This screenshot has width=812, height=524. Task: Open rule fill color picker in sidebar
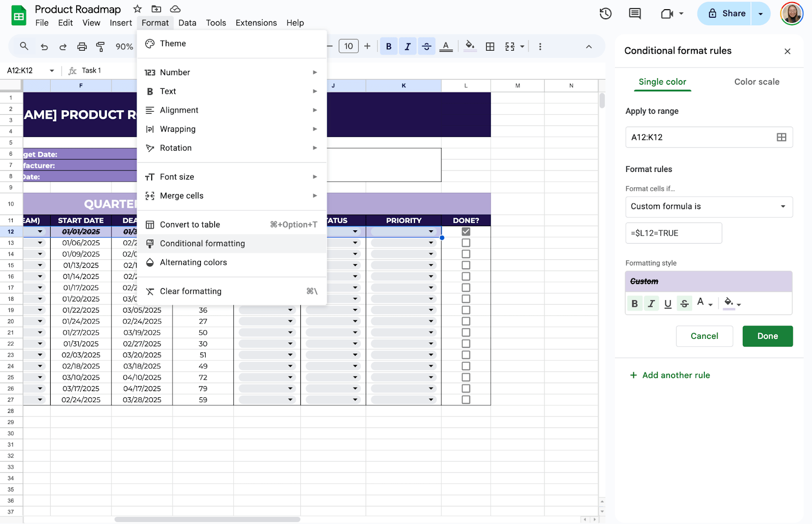[x=731, y=303]
